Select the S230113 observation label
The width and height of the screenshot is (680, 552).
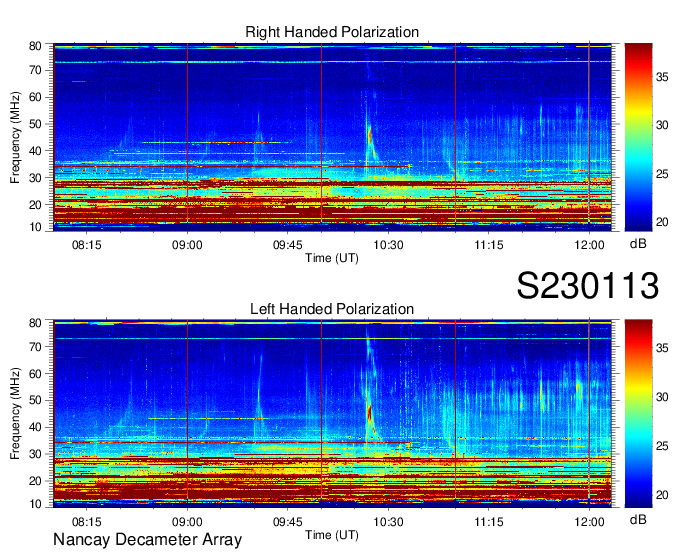[588, 286]
